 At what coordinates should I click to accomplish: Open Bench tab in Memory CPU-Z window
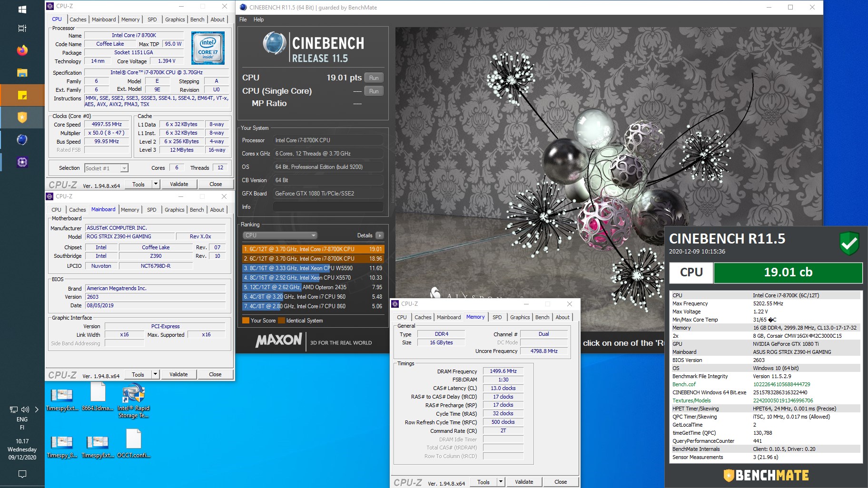click(x=542, y=317)
